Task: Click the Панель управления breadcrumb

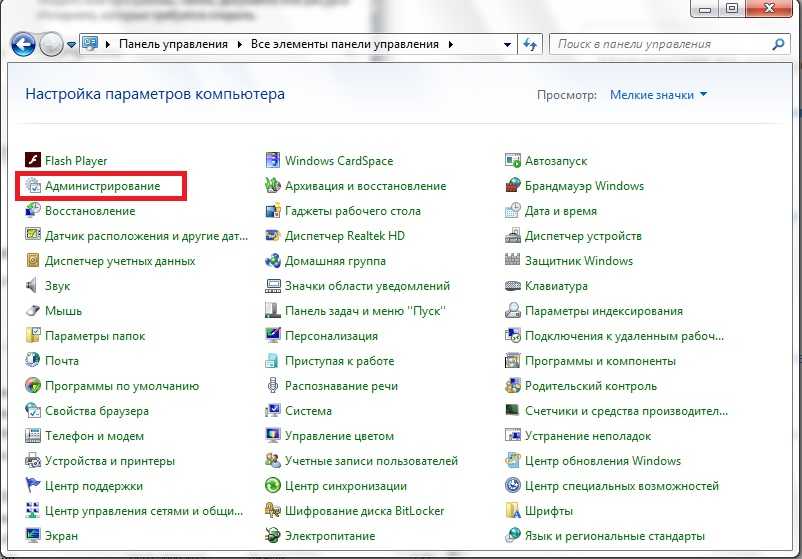Action: coord(173,44)
